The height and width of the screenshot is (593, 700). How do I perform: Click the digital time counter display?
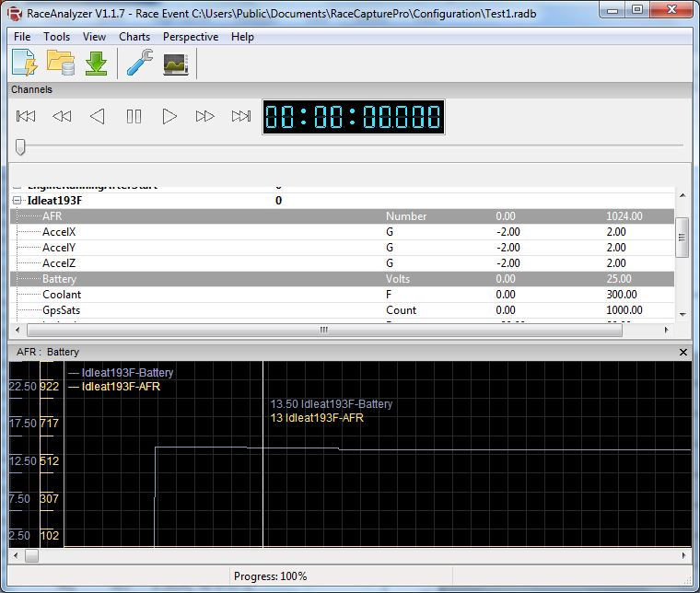point(353,117)
